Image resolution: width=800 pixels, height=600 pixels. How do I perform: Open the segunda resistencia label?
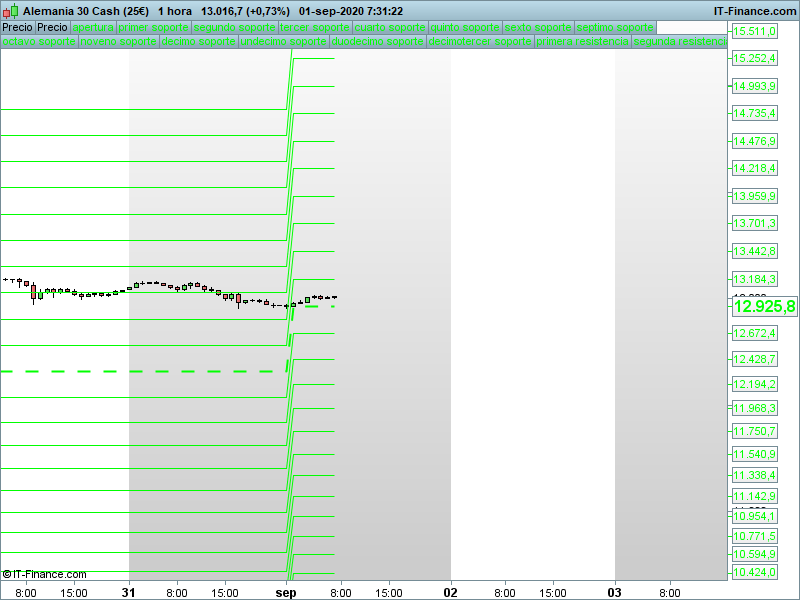[680, 41]
